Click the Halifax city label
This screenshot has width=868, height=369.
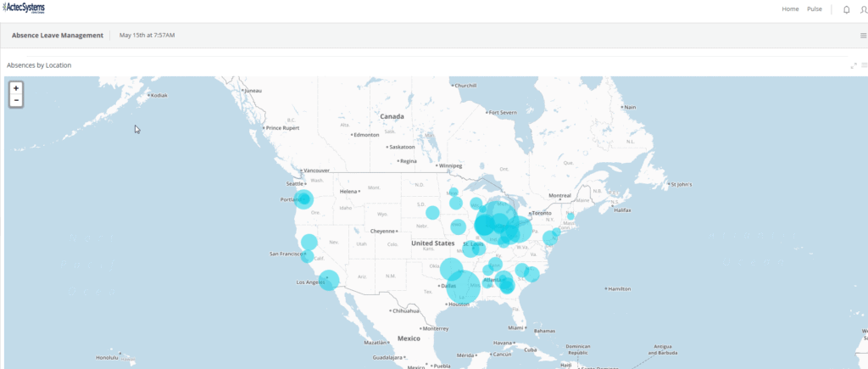[622, 210]
